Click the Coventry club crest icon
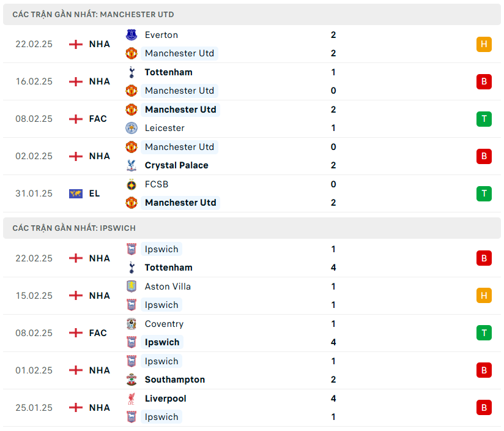Image resolution: width=504 pixels, height=431 pixels. pyautogui.click(x=132, y=324)
